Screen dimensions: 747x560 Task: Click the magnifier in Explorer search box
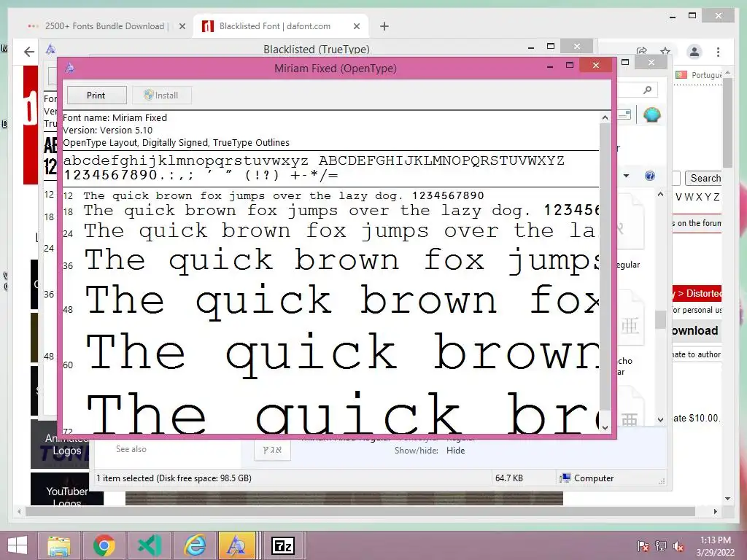tap(647, 90)
